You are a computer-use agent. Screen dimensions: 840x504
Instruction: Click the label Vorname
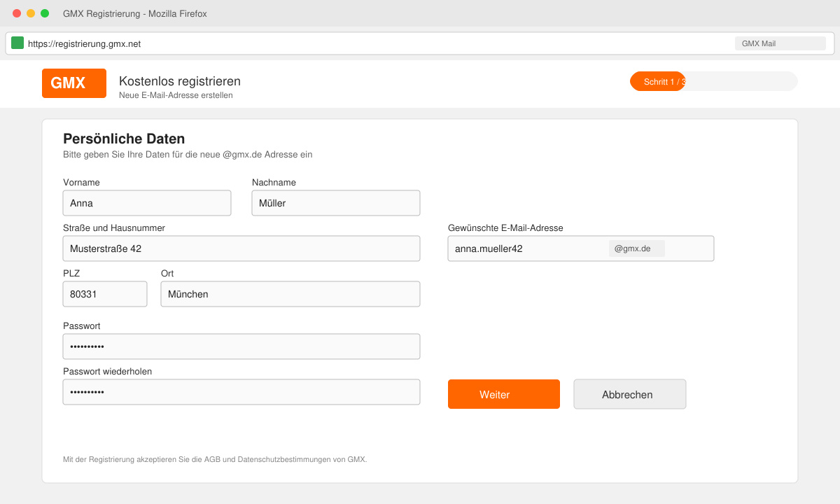[81, 183]
